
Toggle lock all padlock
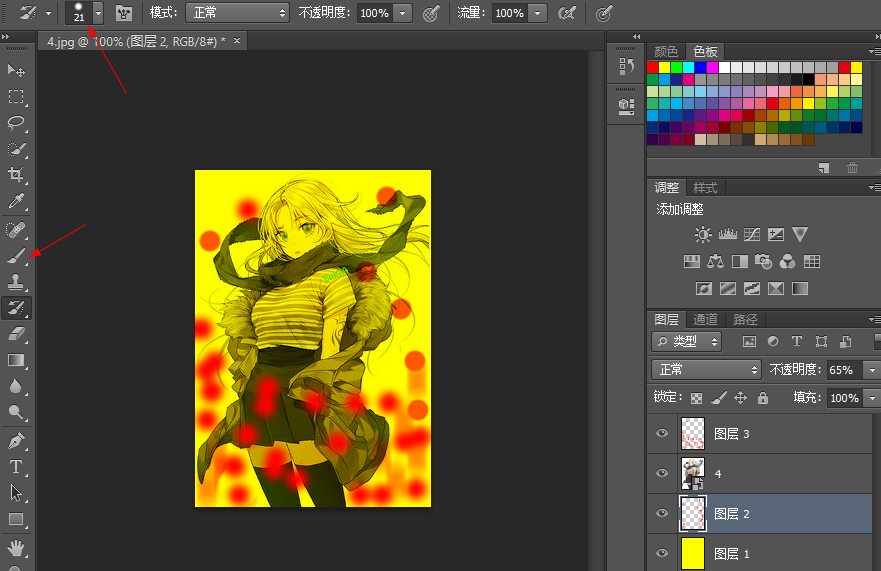[x=762, y=398]
